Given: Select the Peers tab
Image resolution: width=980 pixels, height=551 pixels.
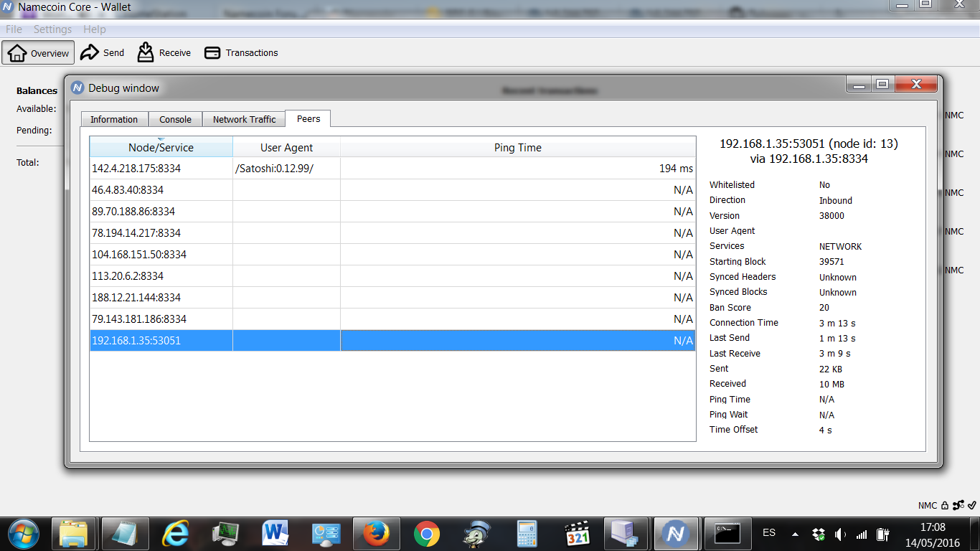Looking at the screenshot, I should pos(308,118).
